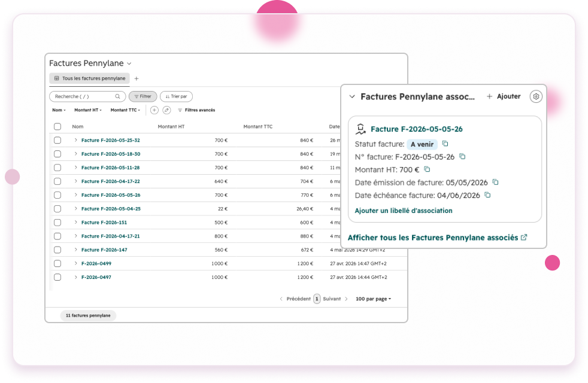
Task: Copy the Statut facture value
Action: point(445,144)
